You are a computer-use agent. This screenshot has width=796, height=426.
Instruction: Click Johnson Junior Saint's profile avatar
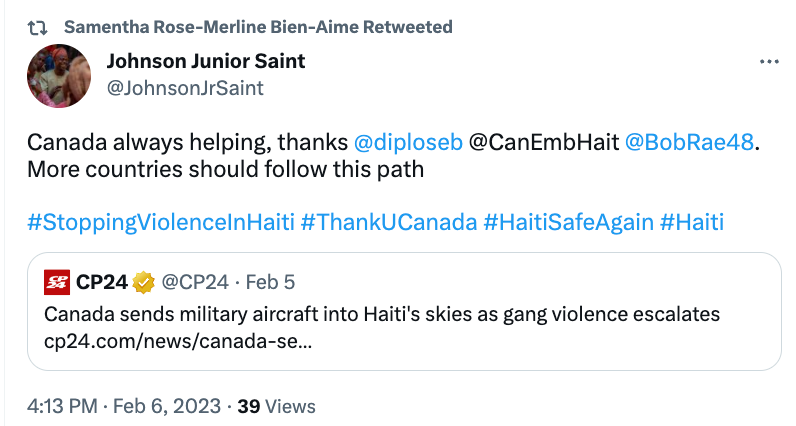(67, 75)
